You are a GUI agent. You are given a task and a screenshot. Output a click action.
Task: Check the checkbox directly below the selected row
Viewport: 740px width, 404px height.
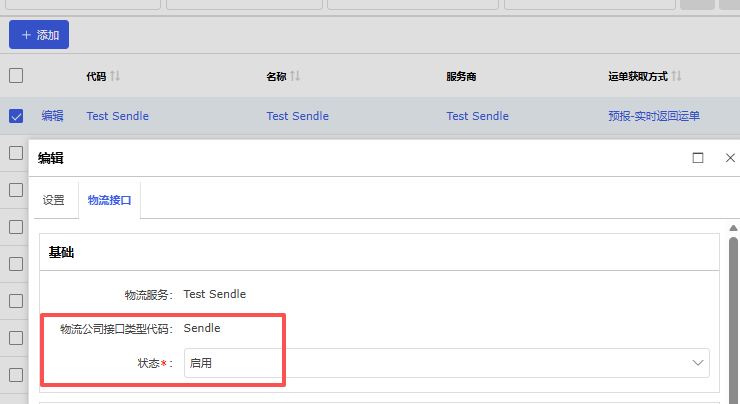click(x=16, y=153)
